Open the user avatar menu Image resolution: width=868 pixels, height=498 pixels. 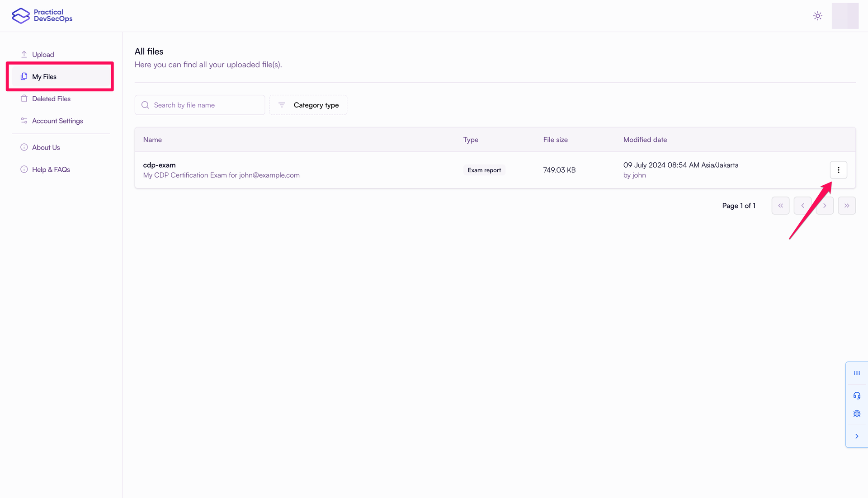tap(845, 16)
